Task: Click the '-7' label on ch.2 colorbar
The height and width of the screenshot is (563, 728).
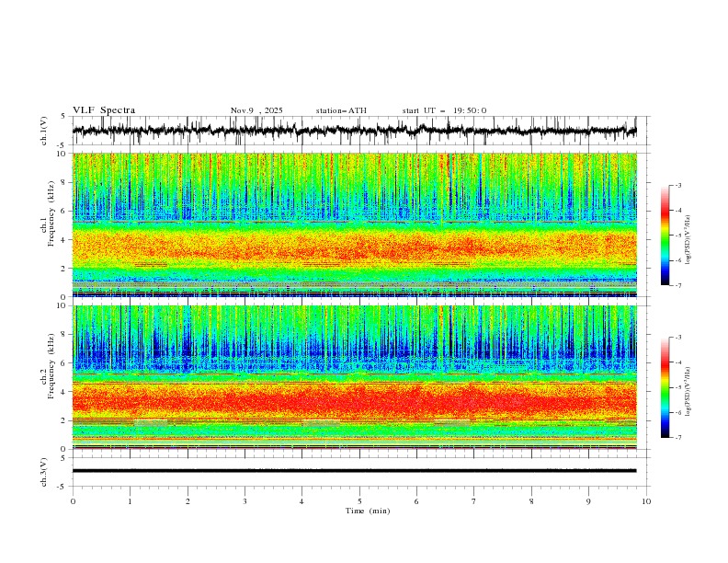Action: click(677, 438)
